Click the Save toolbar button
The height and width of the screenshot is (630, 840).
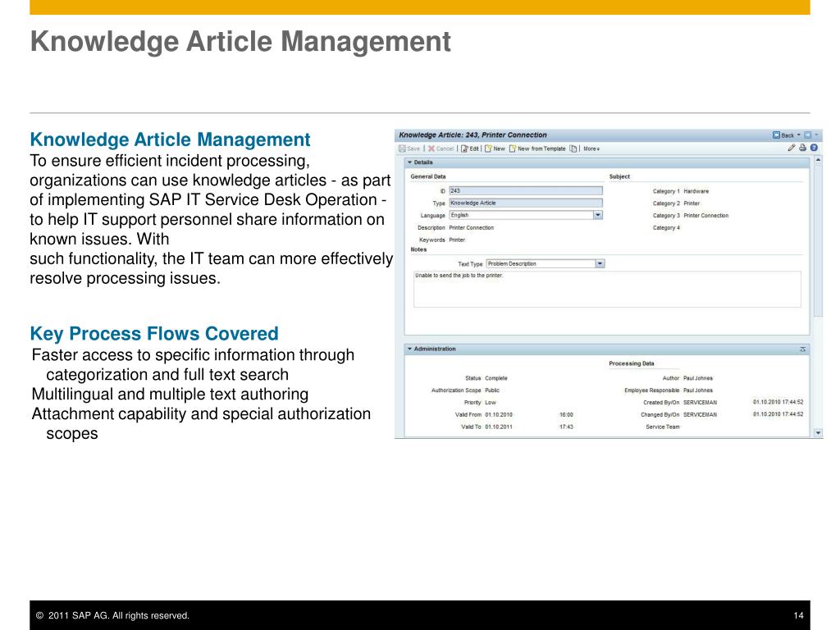[409, 148]
